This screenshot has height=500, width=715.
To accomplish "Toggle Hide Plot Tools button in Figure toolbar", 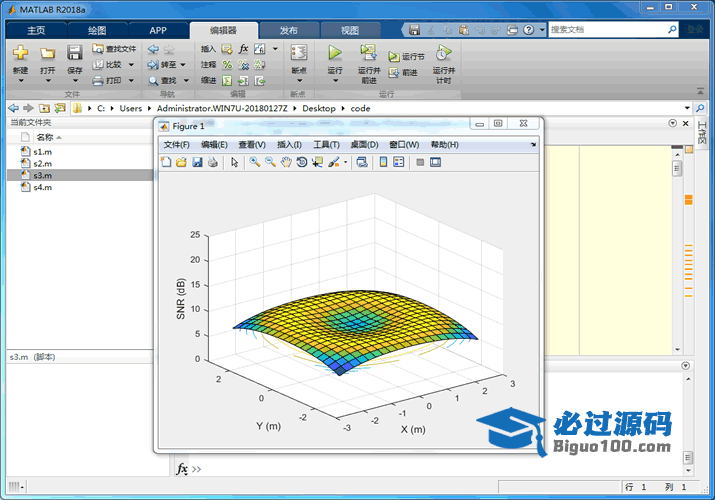I will [x=420, y=162].
